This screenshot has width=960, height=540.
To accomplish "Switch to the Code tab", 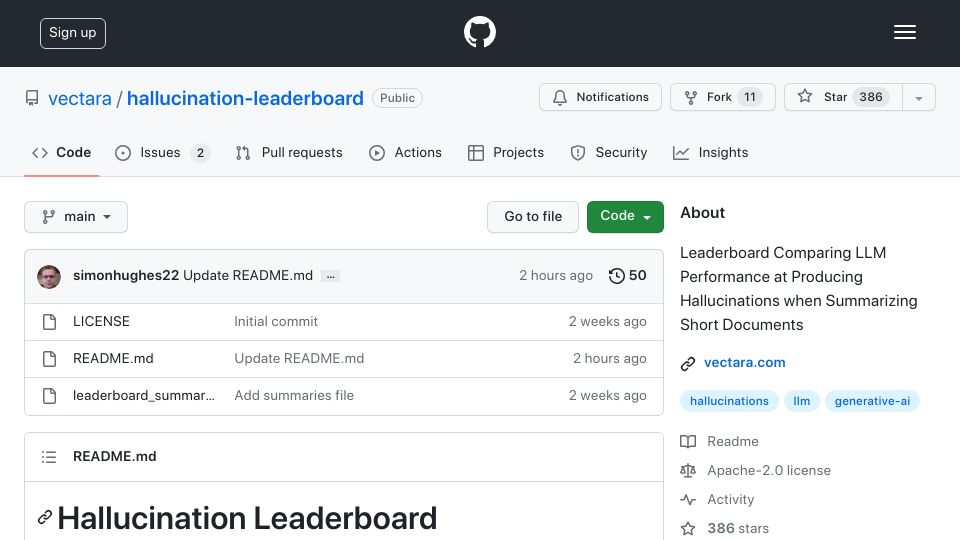I will click(61, 152).
